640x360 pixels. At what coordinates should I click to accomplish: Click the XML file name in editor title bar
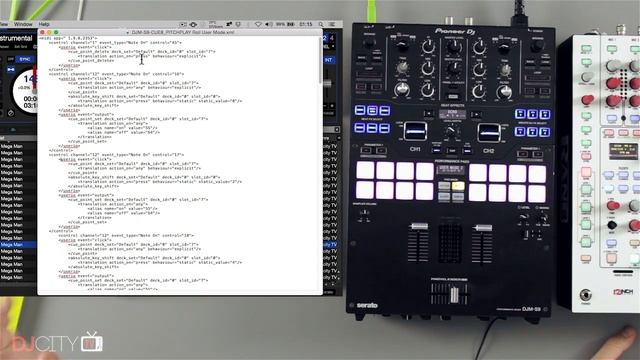pos(183,32)
